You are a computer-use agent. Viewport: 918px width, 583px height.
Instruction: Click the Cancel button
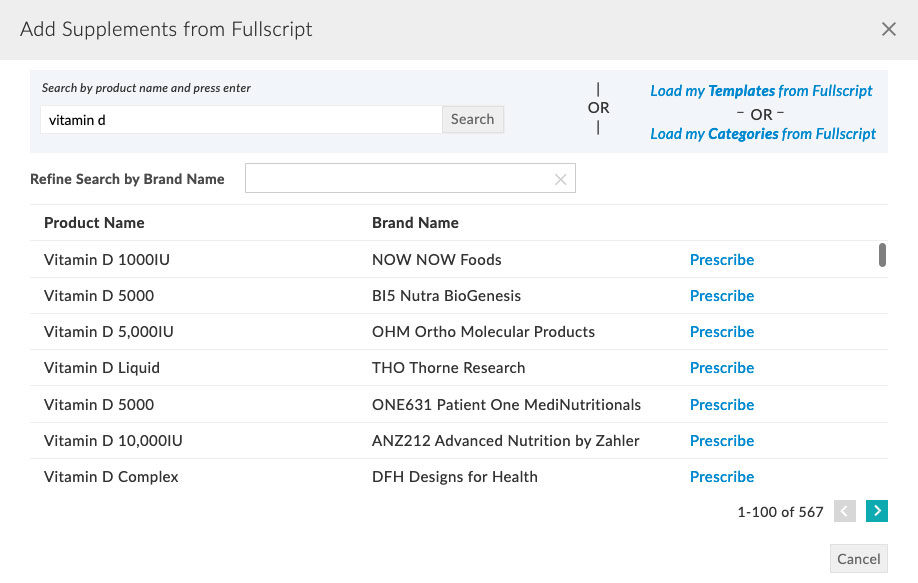(858, 558)
